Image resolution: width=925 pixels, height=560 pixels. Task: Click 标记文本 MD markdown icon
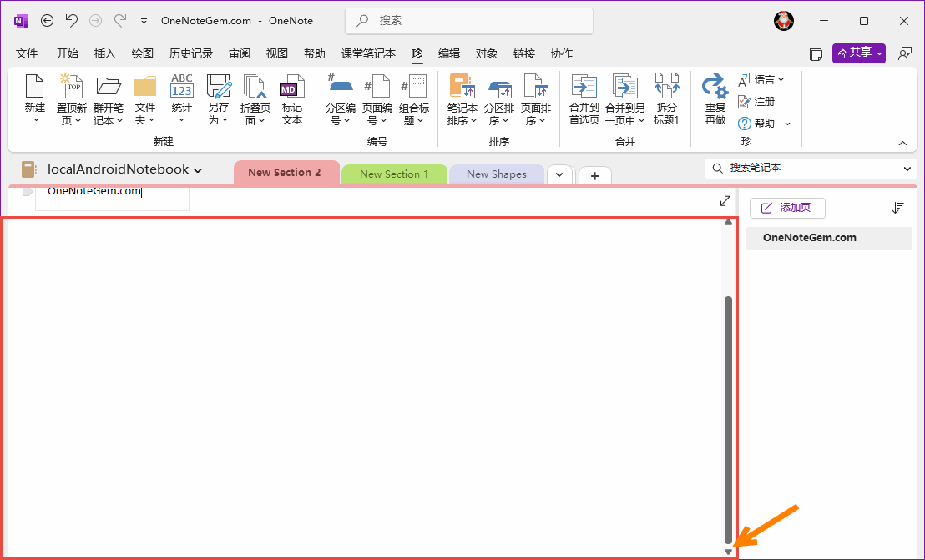pyautogui.click(x=291, y=86)
